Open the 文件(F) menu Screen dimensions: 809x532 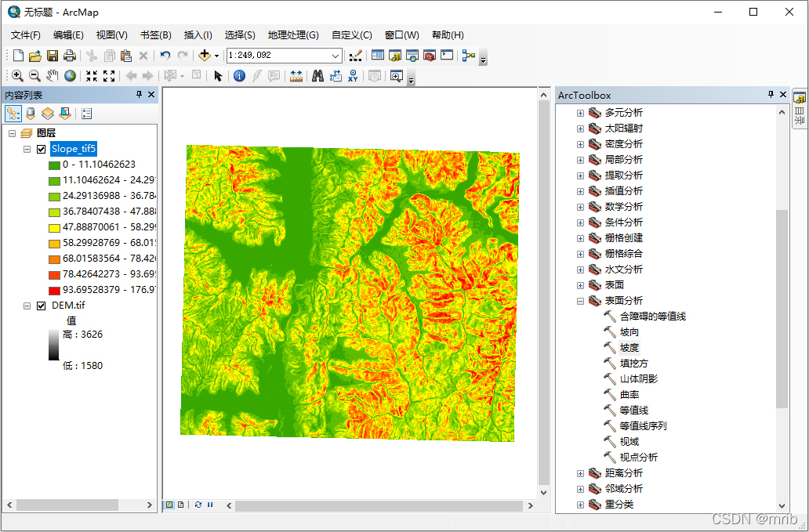click(x=26, y=35)
